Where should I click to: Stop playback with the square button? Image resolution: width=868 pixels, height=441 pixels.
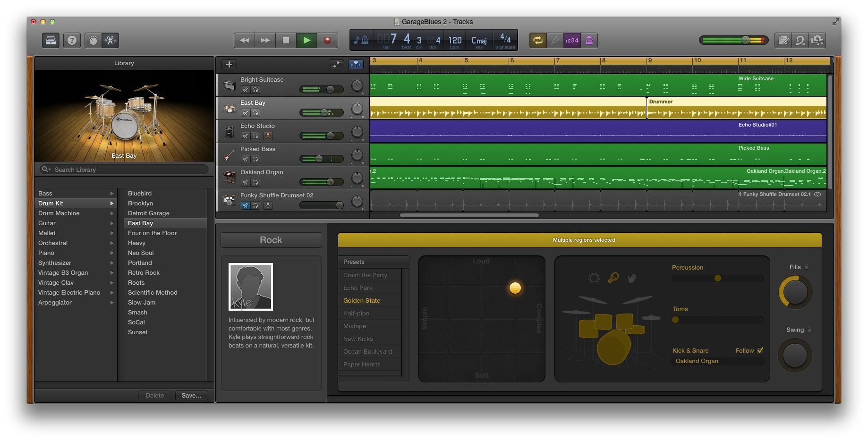pos(286,41)
